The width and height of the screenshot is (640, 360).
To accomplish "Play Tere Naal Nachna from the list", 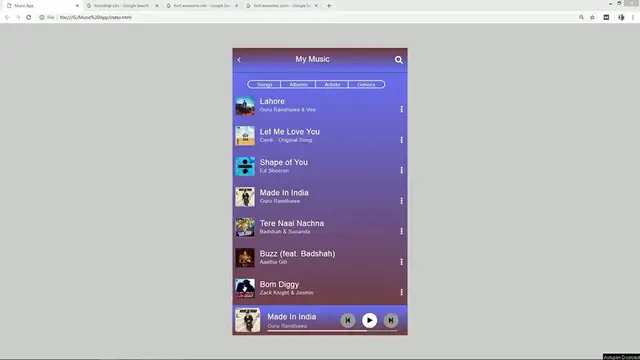I will click(291, 223).
